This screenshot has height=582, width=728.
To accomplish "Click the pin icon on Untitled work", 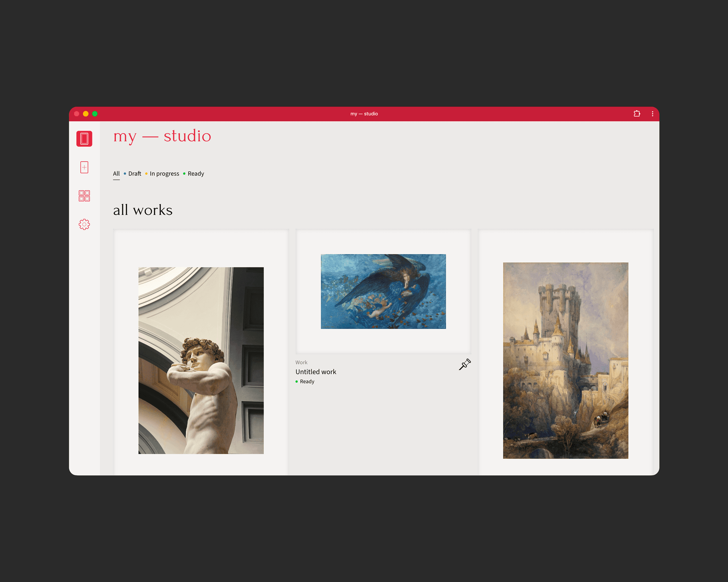I will 465,364.
